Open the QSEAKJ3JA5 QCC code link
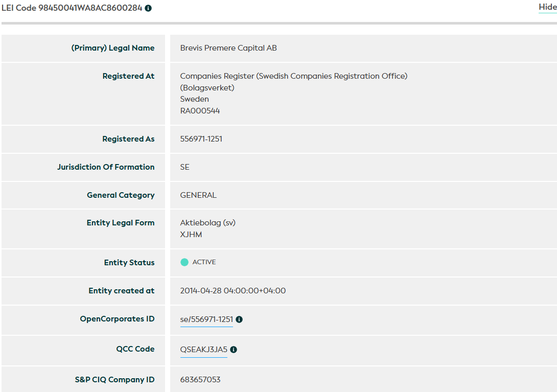 pos(203,350)
